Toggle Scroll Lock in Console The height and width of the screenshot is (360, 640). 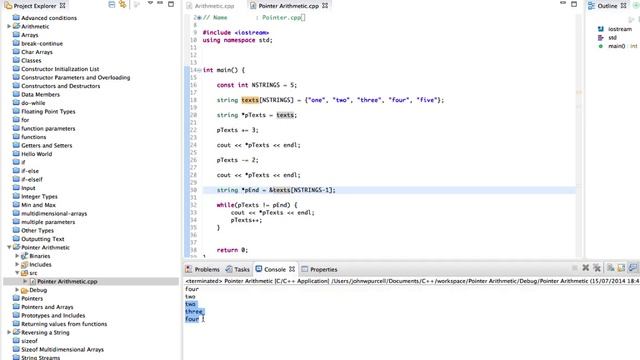pyautogui.click(x=621, y=268)
